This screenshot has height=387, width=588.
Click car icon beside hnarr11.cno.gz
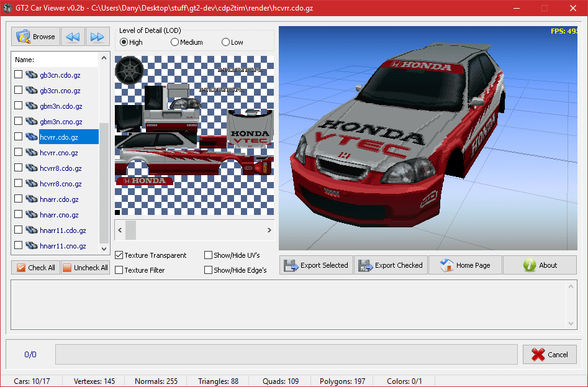(32, 245)
